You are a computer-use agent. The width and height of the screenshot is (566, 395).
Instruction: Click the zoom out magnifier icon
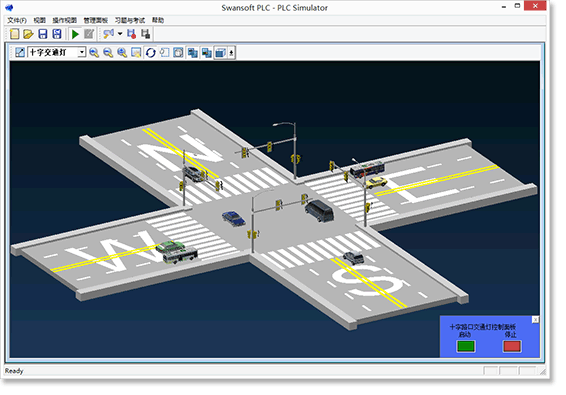coord(108,53)
